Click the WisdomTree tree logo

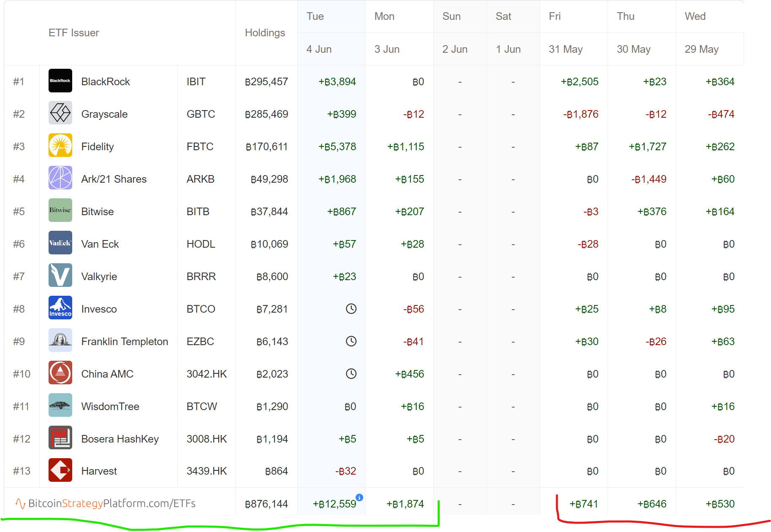(60, 405)
